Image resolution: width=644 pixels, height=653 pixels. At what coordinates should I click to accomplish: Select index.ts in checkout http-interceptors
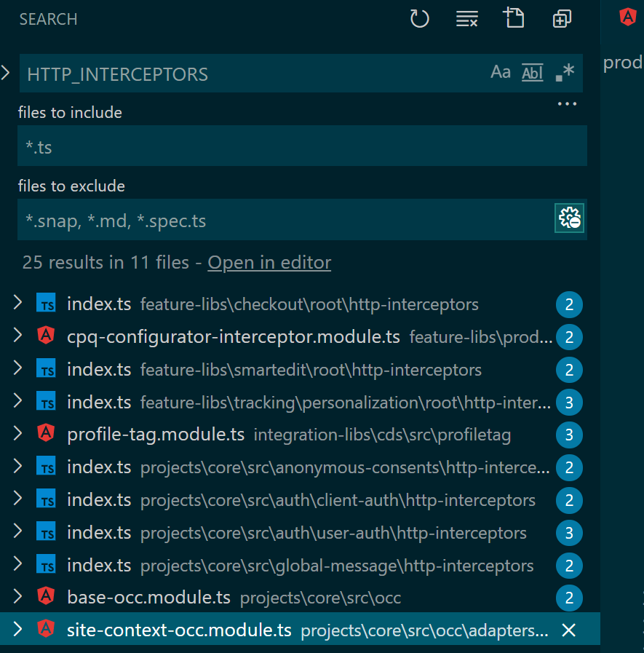click(x=99, y=304)
